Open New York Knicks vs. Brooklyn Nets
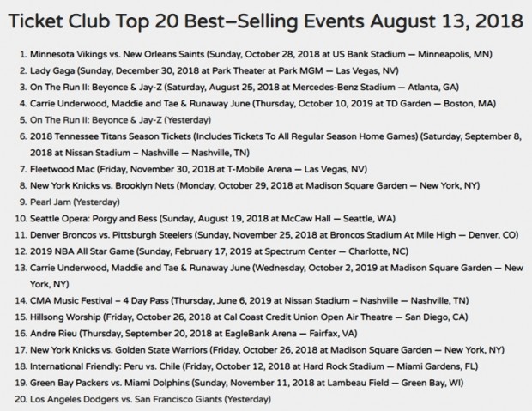The image size is (532, 411). pyautogui.click(x=255, y=185)
